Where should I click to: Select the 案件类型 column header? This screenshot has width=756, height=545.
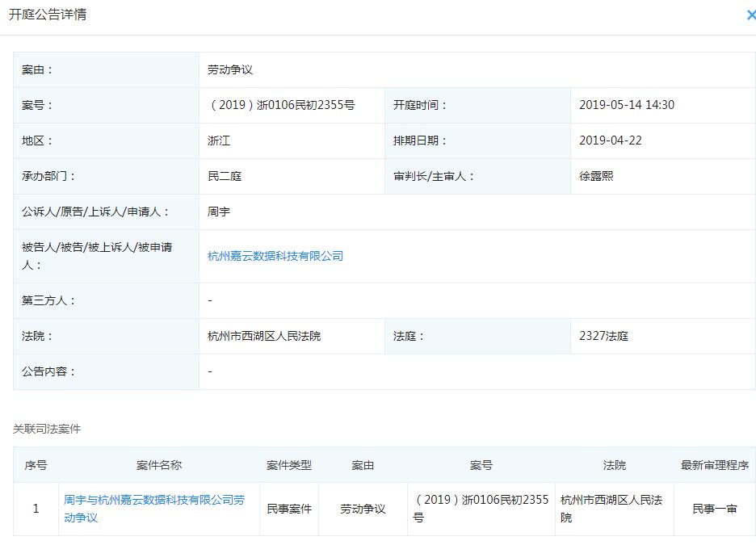[x=290, y=465]
